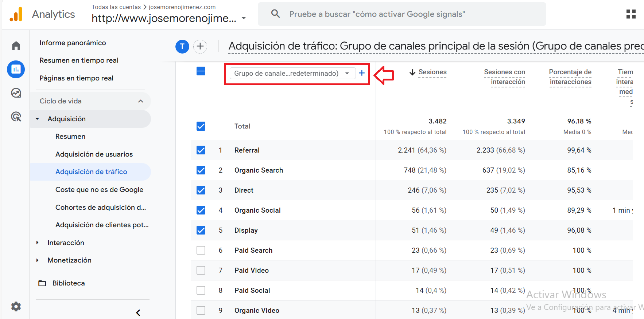644x319 pixels.
Task: Open the Reports bar chart icon
Action: pos(16,69)
